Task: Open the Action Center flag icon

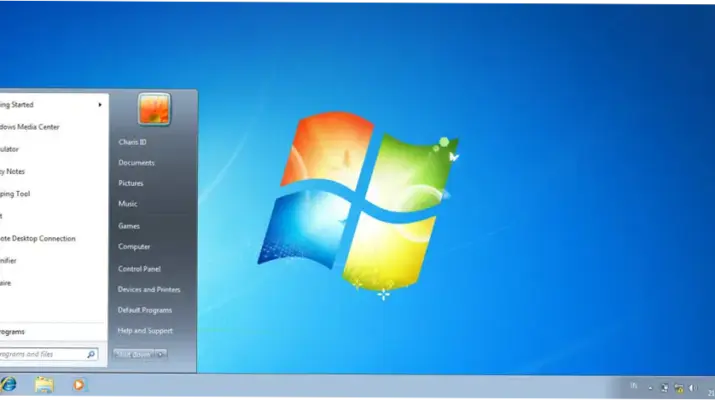Action: tap(664, 388)
